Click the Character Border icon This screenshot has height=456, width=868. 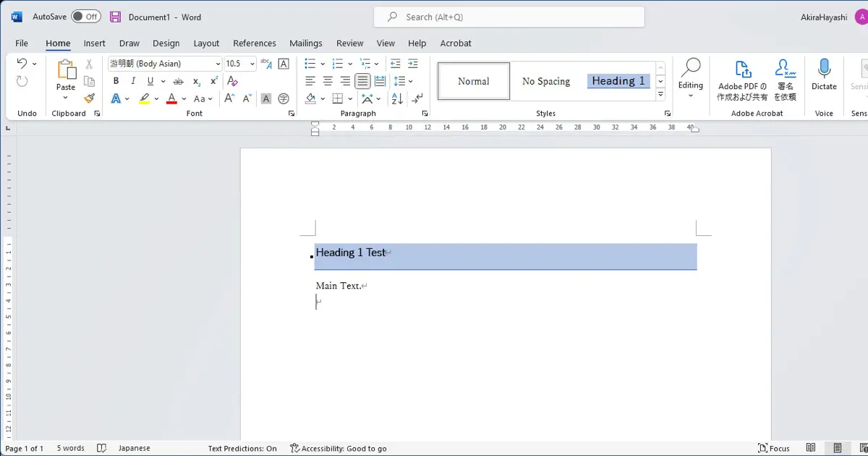pos(284,64)
